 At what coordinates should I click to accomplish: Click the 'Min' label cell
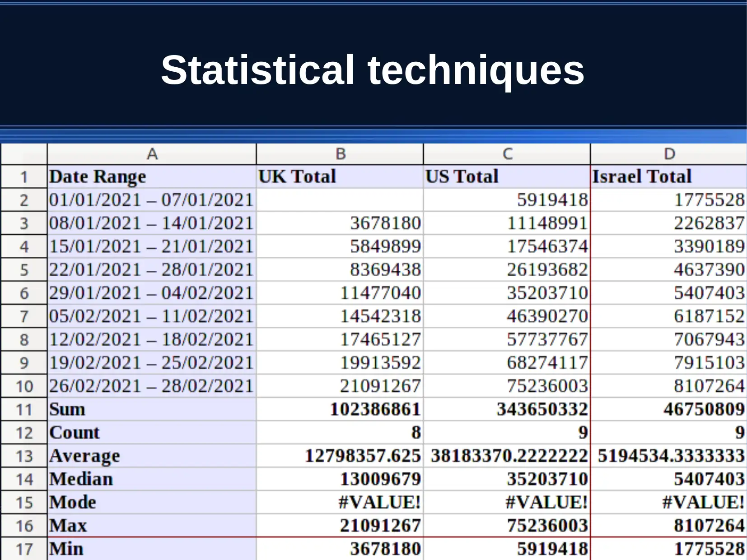(x=152, y=549)
